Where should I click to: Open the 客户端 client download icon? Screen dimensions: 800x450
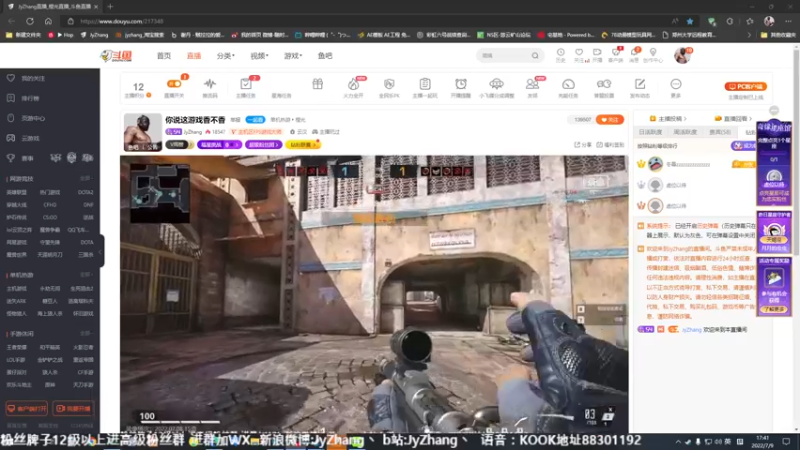click(x=616, y=55)
